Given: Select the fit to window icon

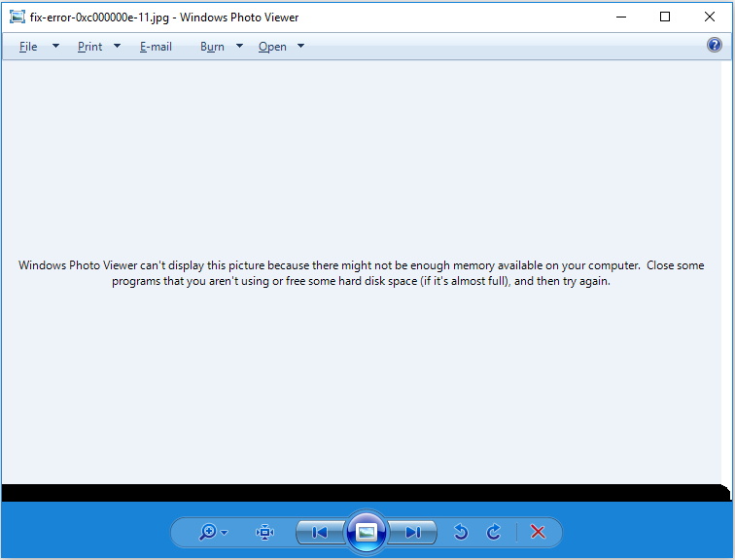Looking at the screenshot, I should 264,533.
